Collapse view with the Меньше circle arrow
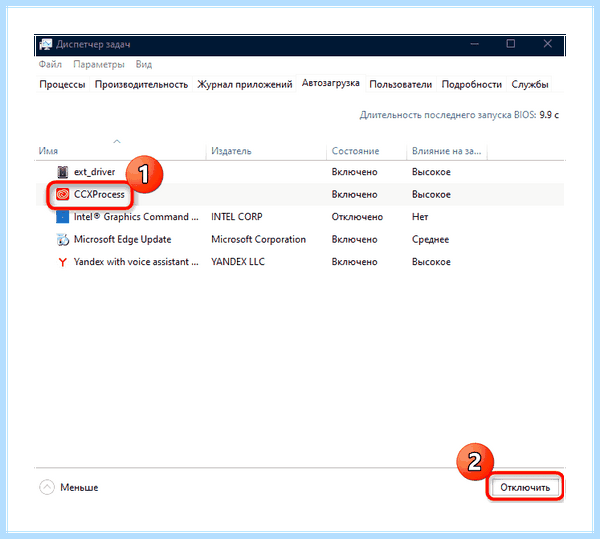 pos(47,487)
